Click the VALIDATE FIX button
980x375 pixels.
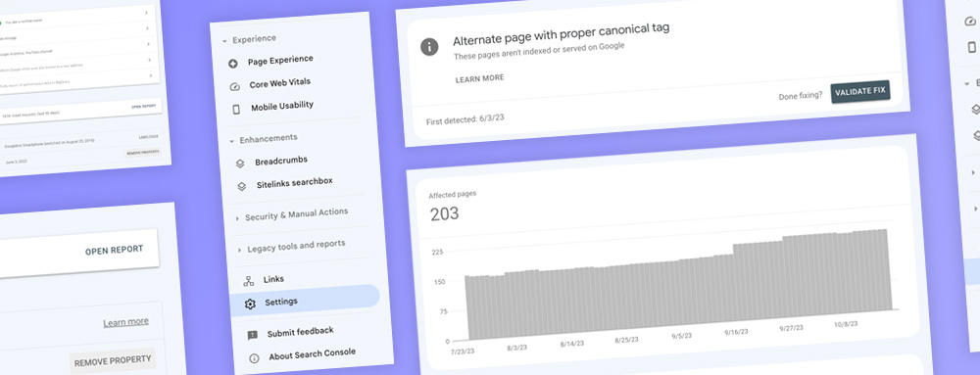tap(860, 92)
